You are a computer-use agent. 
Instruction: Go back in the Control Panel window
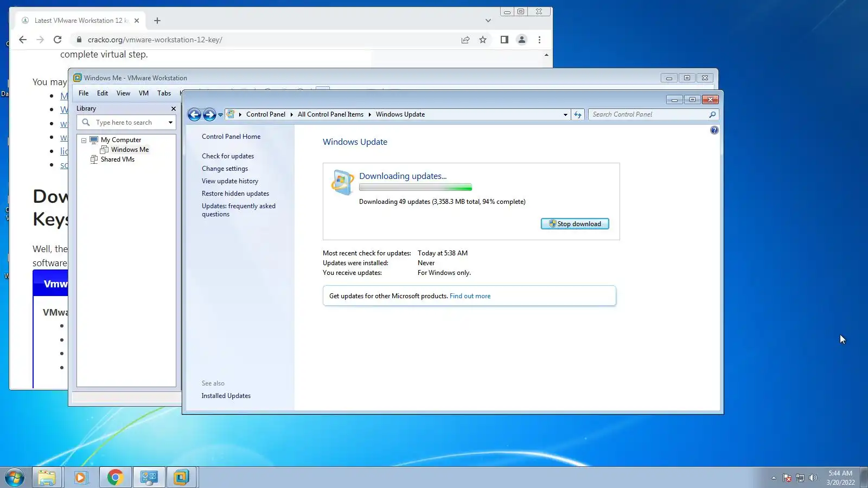click(x=194, y=114)
